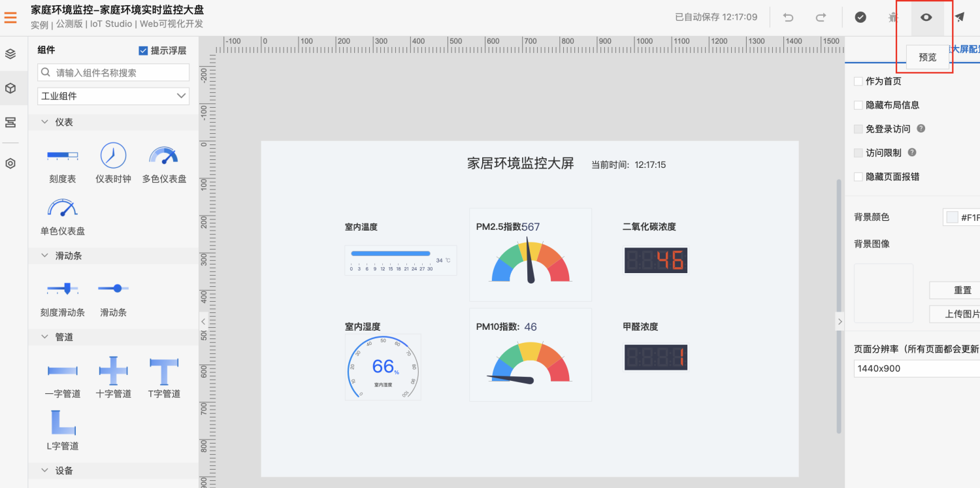Pick the 刻度表 scale gauge component
This screenshot has height=488, width=980.
click(x=63, y=163)
